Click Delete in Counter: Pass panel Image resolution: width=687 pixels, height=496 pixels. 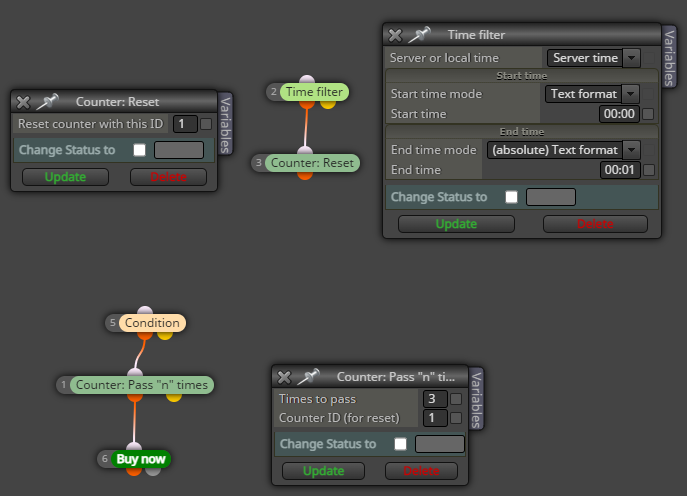[x=421, y=471]
